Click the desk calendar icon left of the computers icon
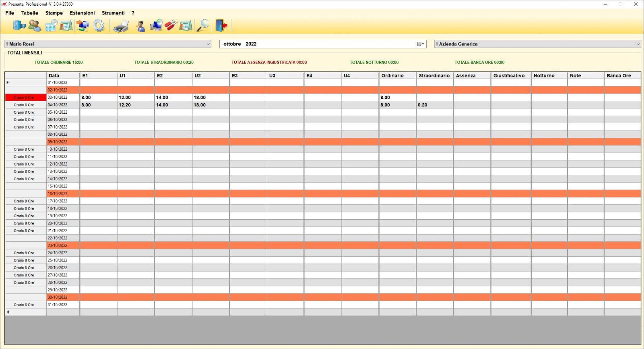 [66, 26]
